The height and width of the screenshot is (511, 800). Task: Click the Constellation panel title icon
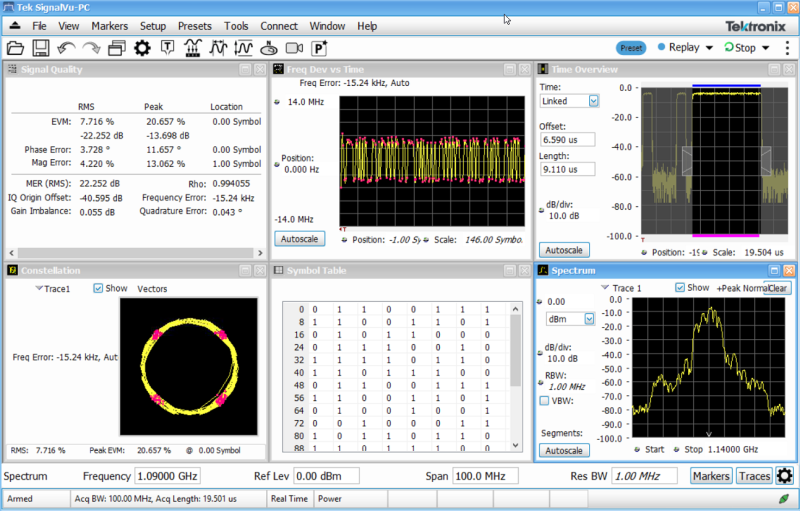coord(12,270)
